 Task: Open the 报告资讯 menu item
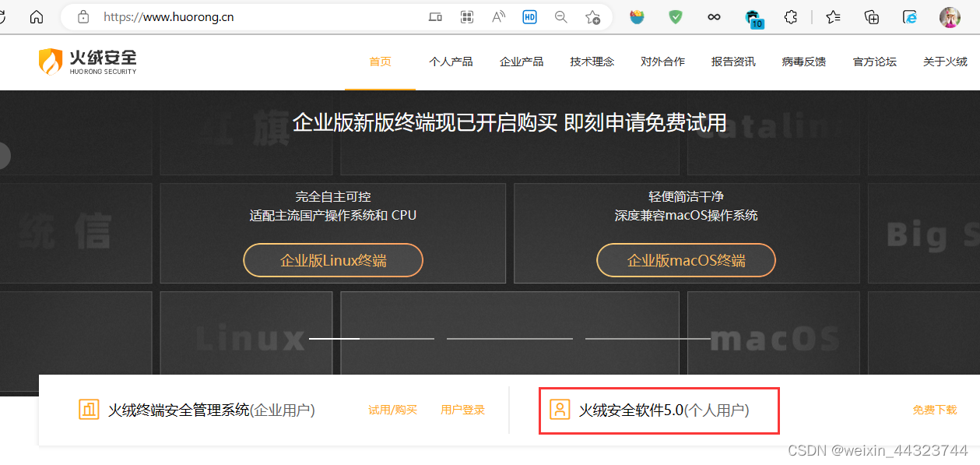(x=733, y=62)
